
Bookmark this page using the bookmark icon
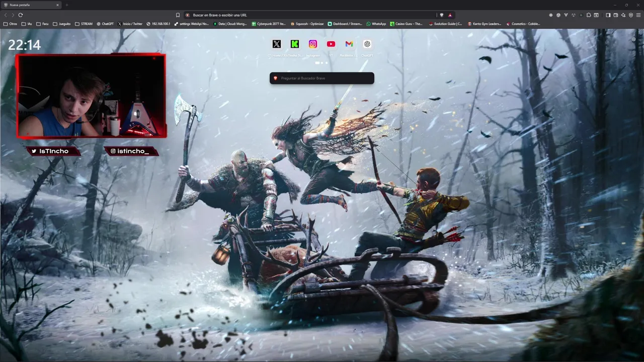point(178,15)
